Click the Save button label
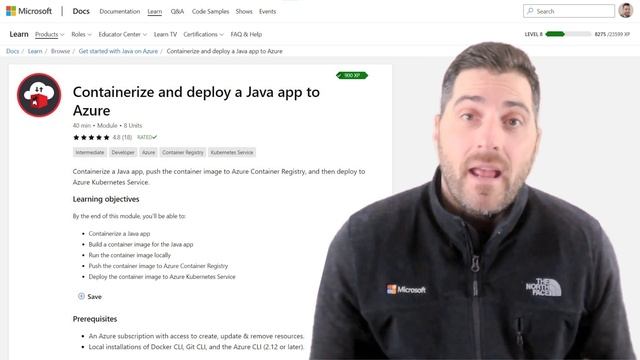Screen dimensions: 640x360 pos(95,297)
